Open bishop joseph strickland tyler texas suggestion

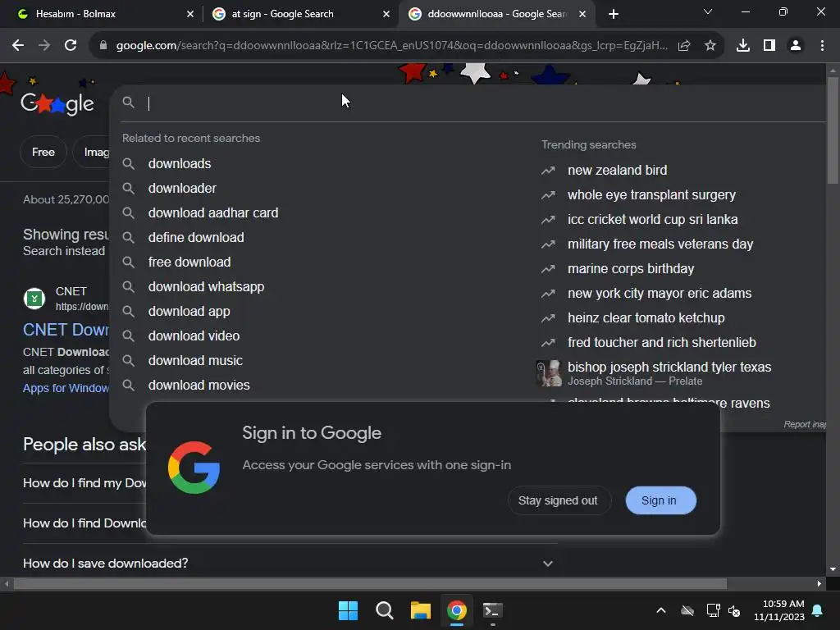click(669, 373)
